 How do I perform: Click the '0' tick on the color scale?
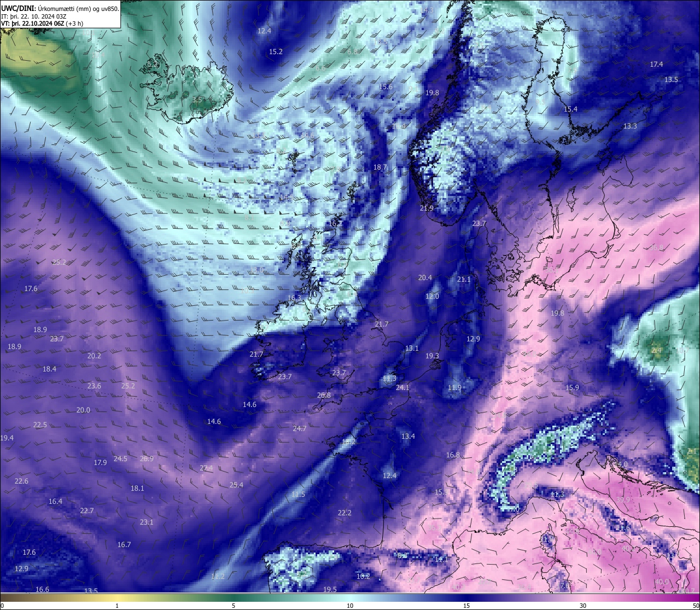click(2, 606)
